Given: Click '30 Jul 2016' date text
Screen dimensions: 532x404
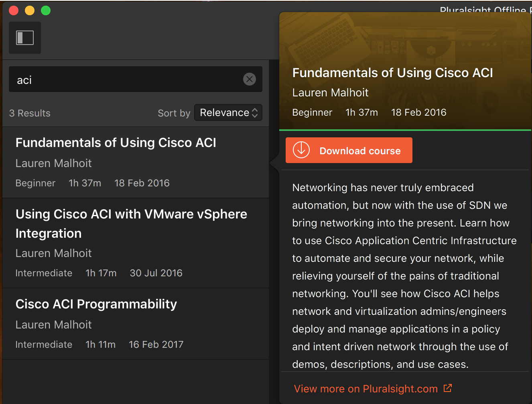Looking at the screenshot, I should pos(156,273).
